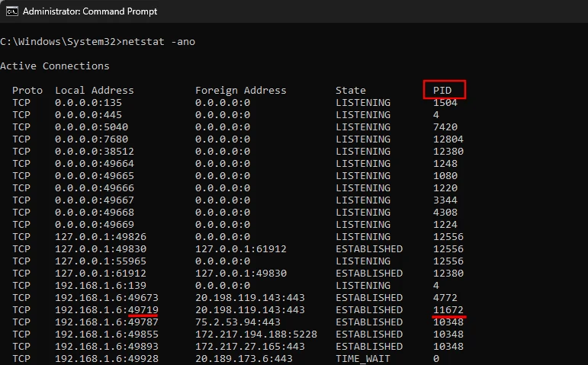Select ESTABLISHED state for port 49719 row
The height and width of the screenshot is (365, 588).
pyautogui.click(x=369, y=310)
